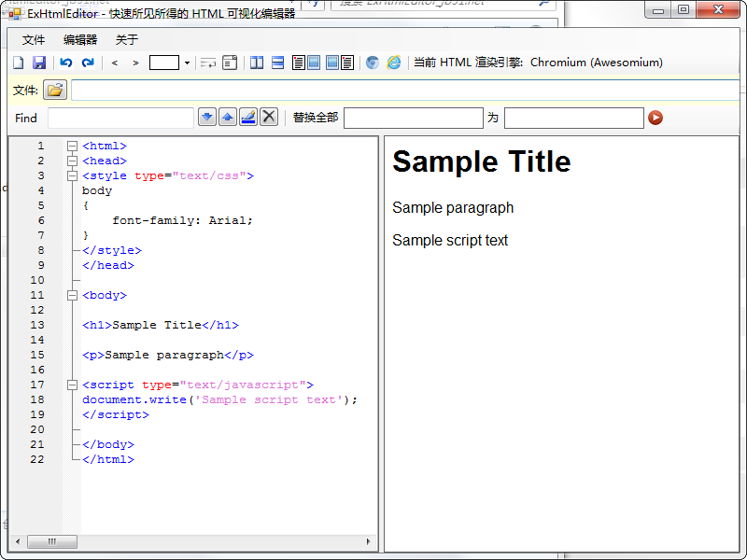Image resolution: width=747 pixels, height=560 pixels.
Task: Open the 文件 menu
Action: pyautogui.click(x=34, y=39)
